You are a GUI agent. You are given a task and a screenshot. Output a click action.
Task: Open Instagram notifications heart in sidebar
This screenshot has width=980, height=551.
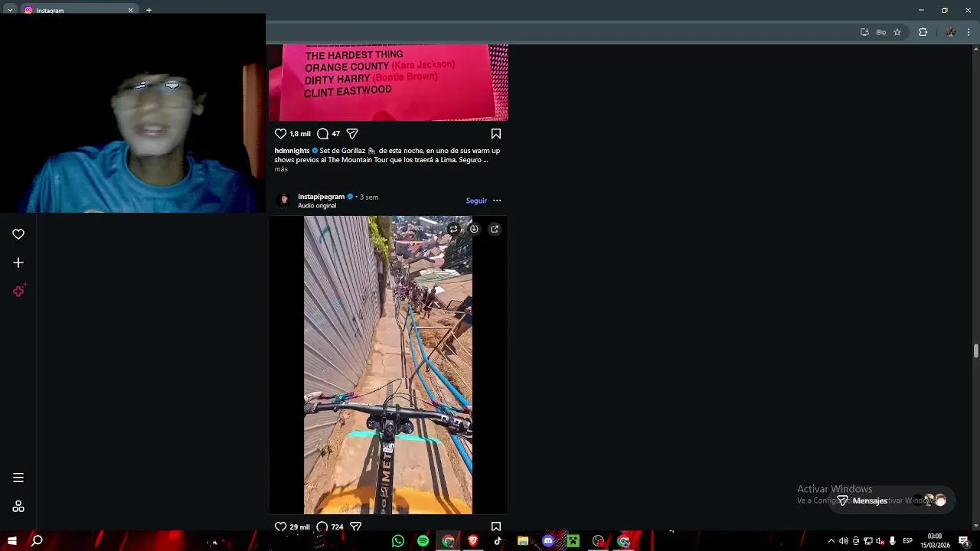[x=18, y=234]
